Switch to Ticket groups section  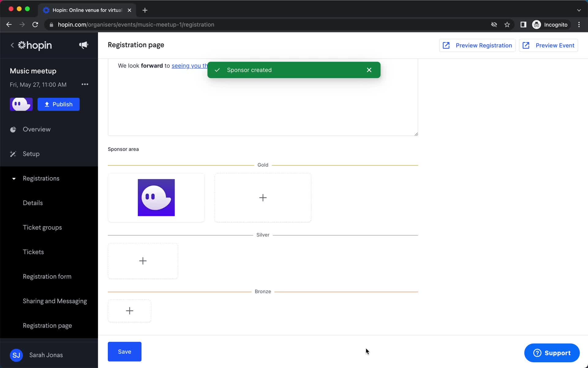point(42,227)
